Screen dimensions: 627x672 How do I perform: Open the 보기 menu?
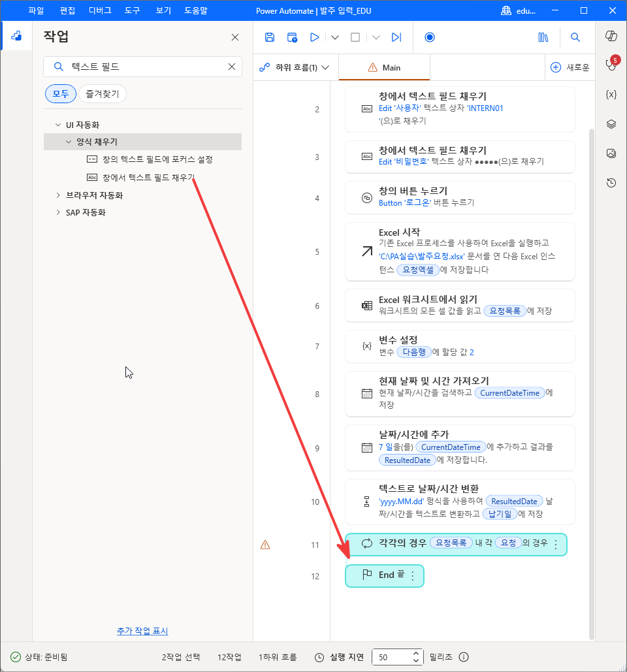coord(163,10)
